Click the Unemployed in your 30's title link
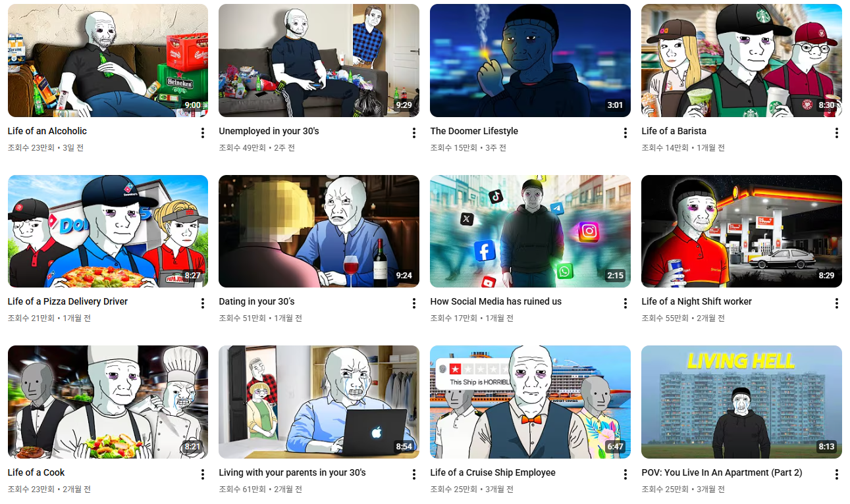 click(x=269, y=131)
